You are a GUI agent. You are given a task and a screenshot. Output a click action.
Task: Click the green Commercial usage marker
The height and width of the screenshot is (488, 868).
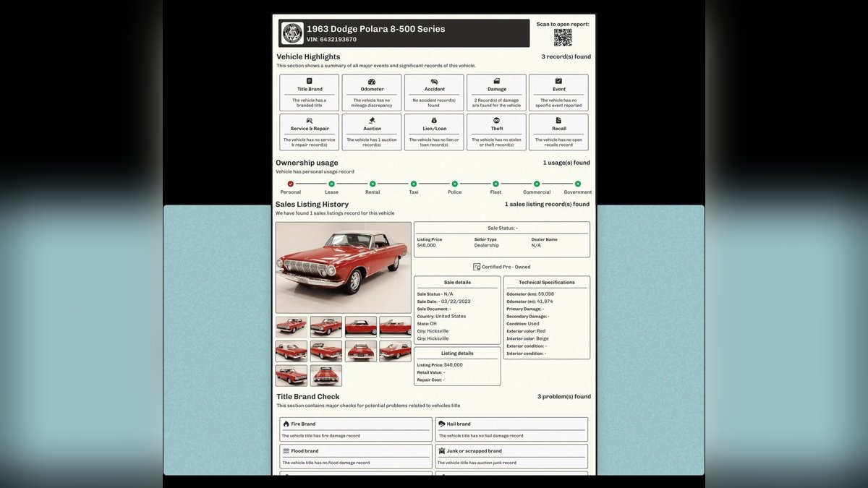[537, 184]
